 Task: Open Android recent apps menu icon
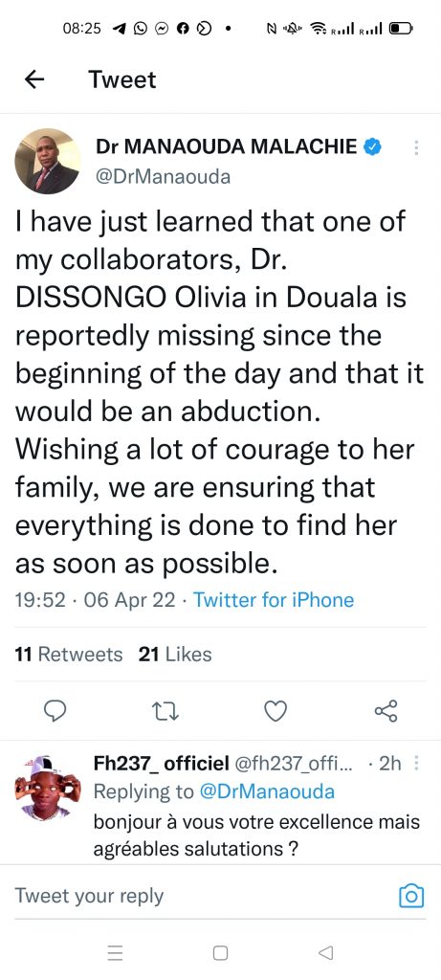click(x=115, y=952)
